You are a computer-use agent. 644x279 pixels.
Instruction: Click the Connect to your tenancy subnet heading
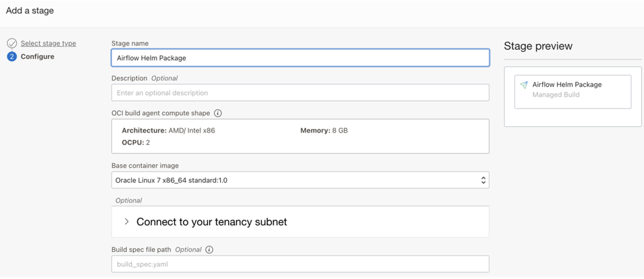click(212, 222)
